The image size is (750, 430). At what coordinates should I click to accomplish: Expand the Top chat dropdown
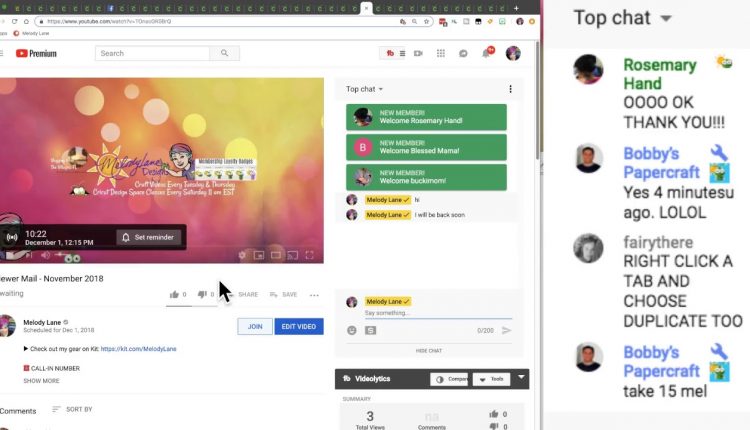[365, 89]
